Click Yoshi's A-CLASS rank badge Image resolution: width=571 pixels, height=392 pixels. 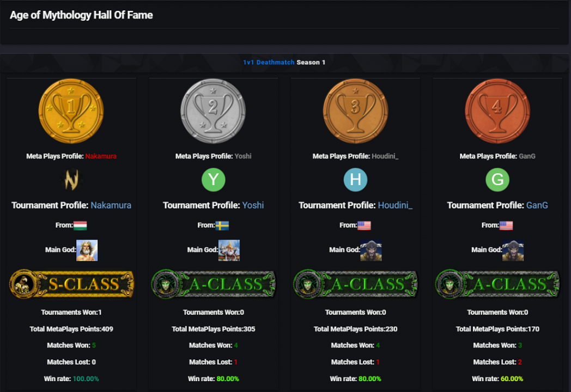tap(214, 284)
